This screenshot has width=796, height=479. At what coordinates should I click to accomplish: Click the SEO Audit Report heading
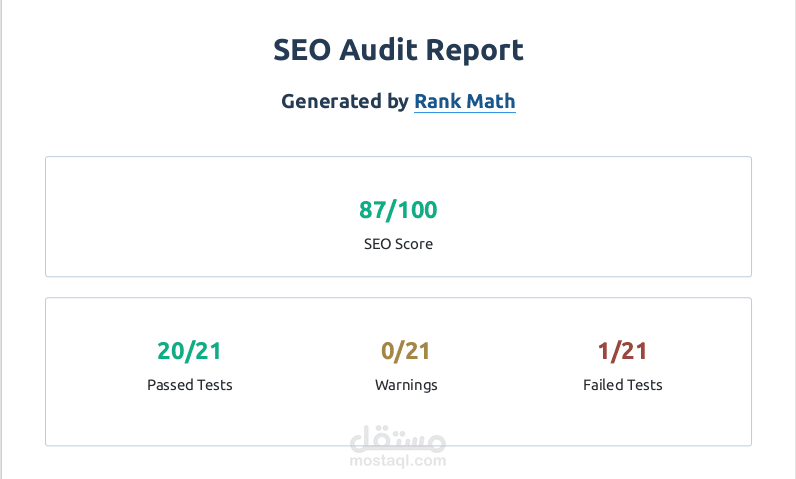click(398, 50)
